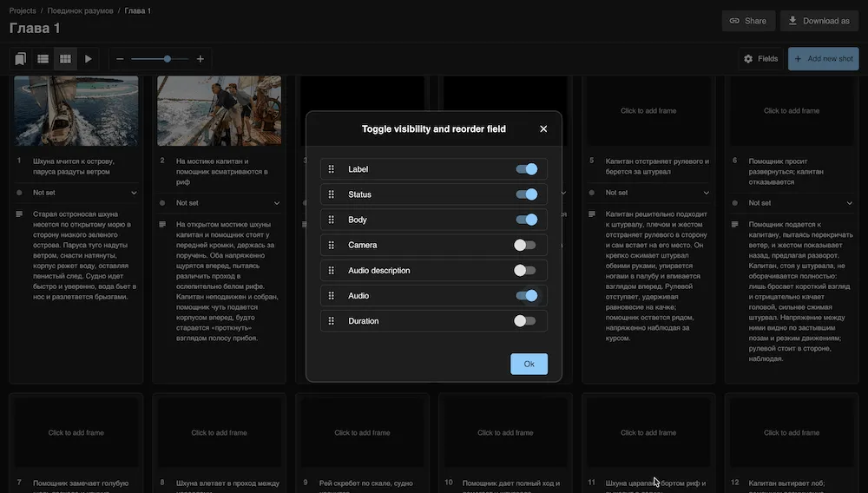Switch to list view layout
The width and height of the screenshot is (868, 493).
click(43, 59)
